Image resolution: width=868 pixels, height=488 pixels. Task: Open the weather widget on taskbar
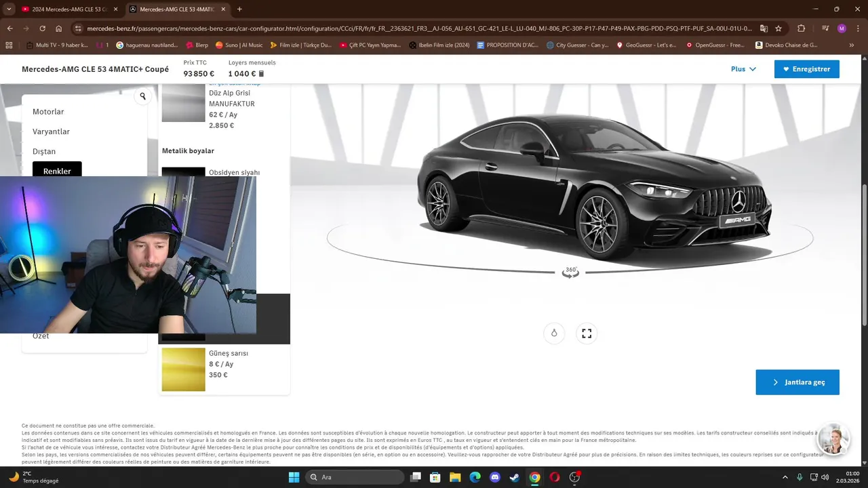tap(33, 477)
